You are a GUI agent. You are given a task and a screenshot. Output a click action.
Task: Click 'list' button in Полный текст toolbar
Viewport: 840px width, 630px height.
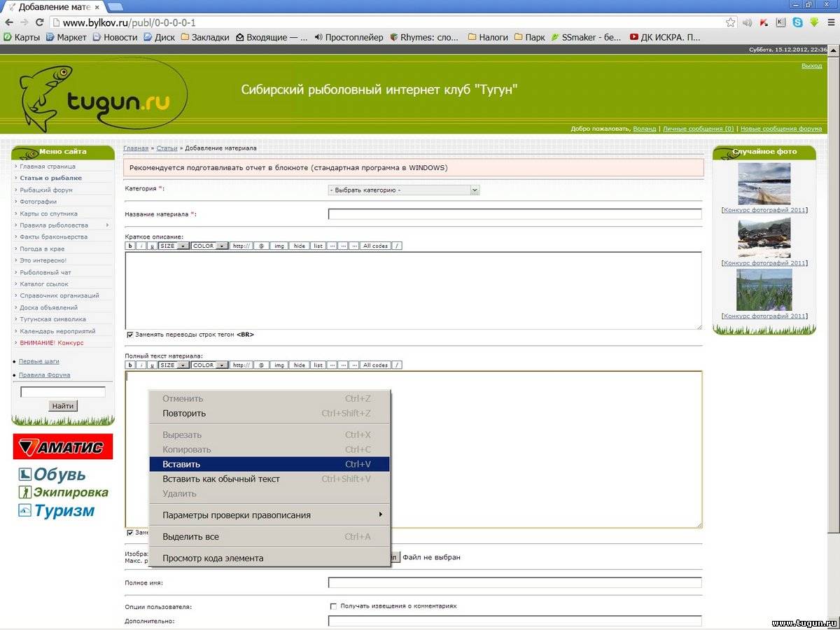tap(318, 365)
